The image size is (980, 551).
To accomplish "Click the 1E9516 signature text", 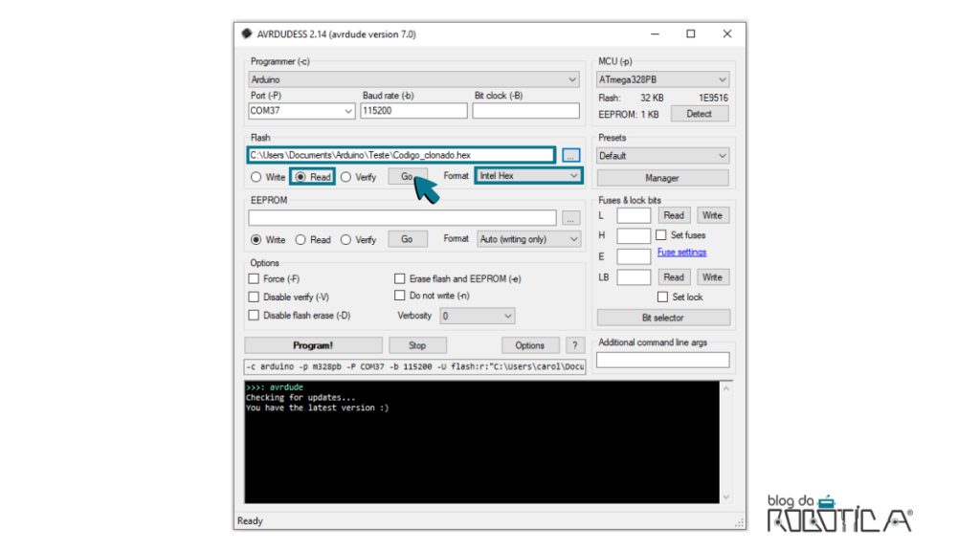I will click(713, 99).
